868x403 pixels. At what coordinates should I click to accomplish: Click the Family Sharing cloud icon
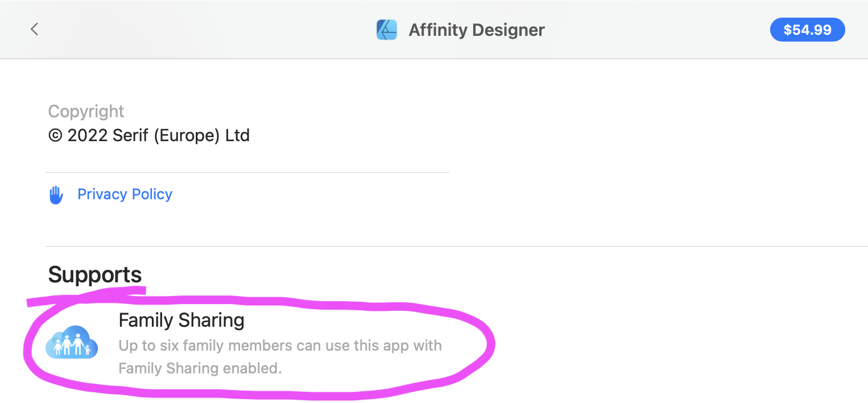[72, 342]
